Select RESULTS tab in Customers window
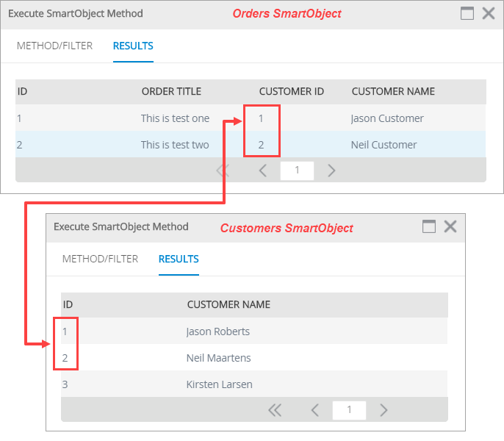The image size is (504, 441). click(179, 259)
